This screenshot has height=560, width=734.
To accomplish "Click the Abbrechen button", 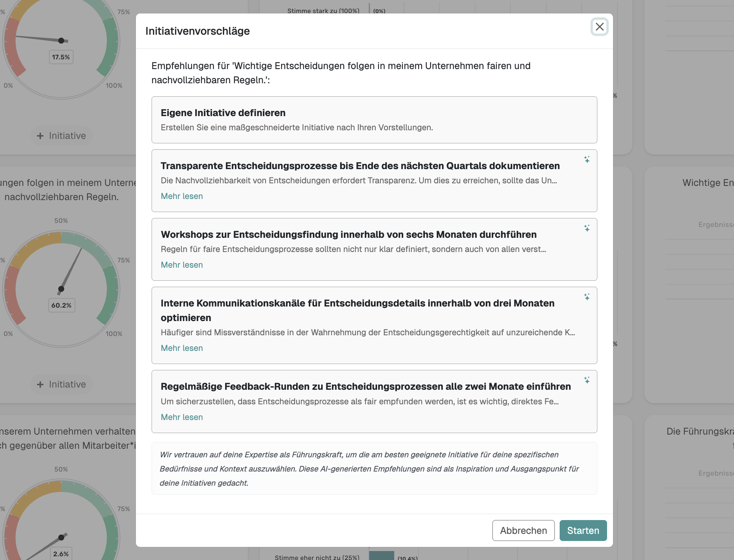I will point(523,531).
